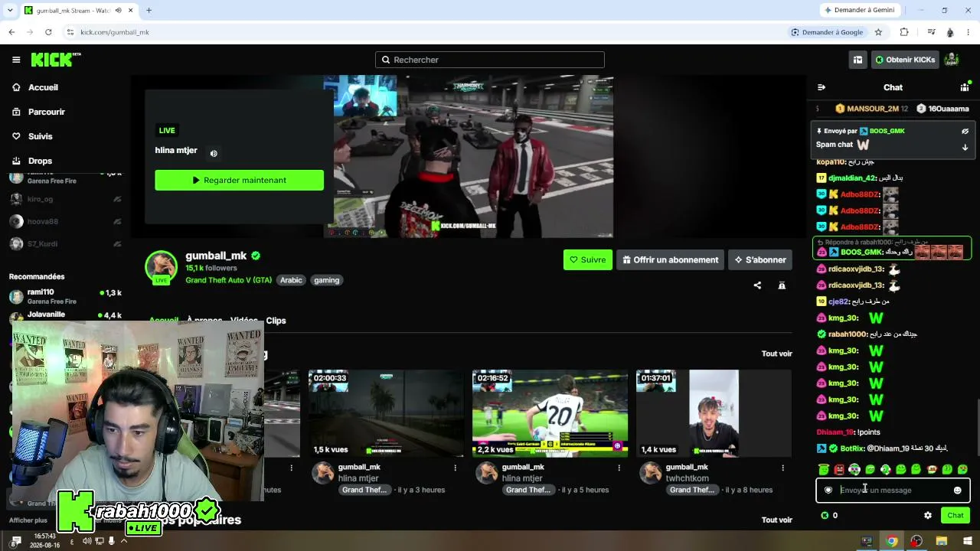Screen dimensions: 980x551
Task: Click the dashboard icon beside Obtenir KICKs
Action: coord(857,60)
